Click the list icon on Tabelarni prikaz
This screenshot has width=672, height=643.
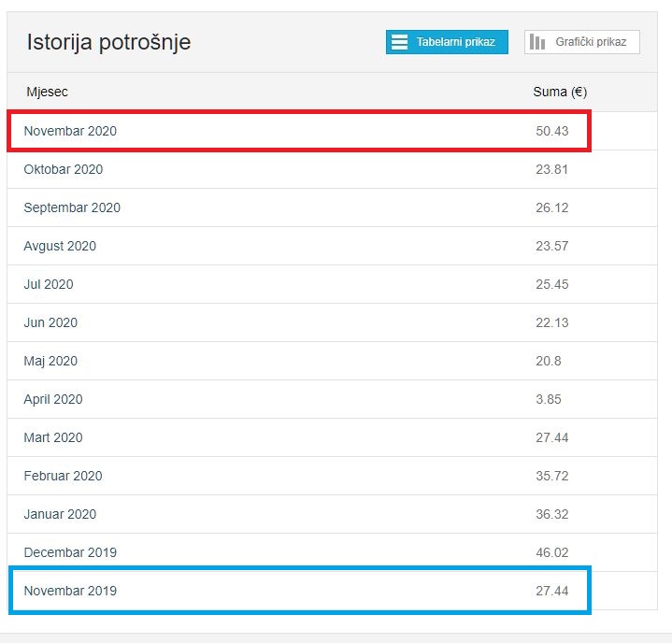tap(399, 42)
